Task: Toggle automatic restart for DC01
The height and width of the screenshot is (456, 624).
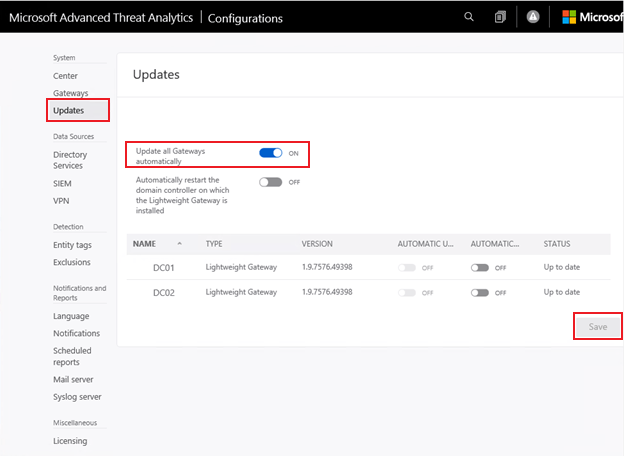Action: click(x=480, y=267)
